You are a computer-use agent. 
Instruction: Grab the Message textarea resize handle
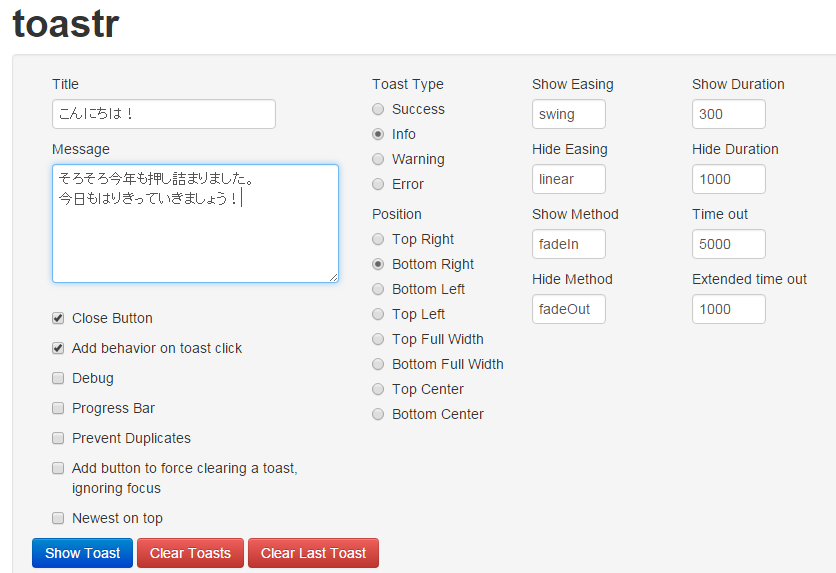[333, 277]
